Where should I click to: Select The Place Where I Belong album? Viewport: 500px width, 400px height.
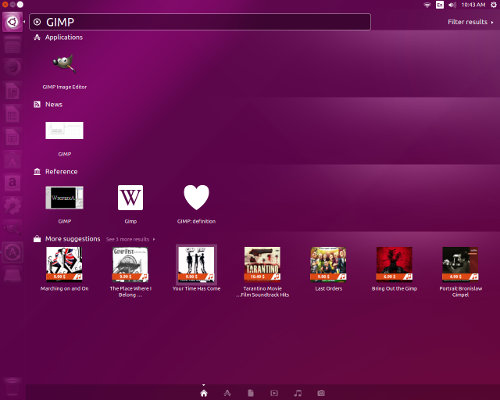click(130, 264)
